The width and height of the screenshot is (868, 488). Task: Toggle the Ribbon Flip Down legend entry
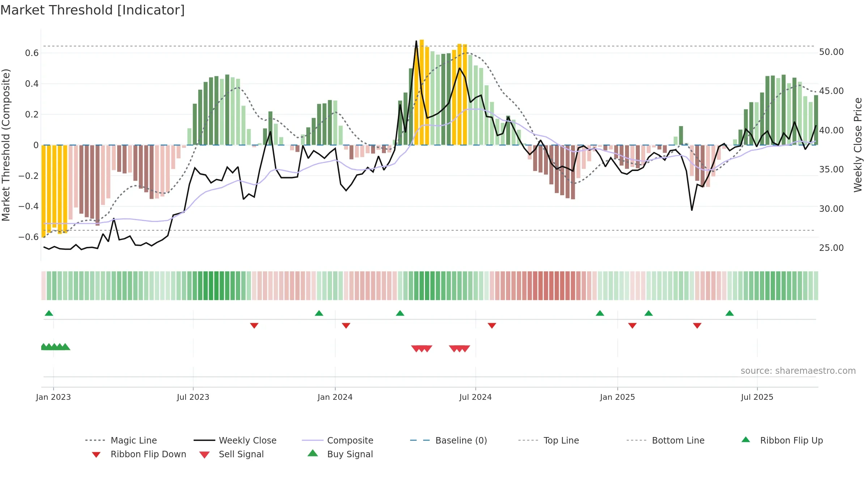[139, 454]
